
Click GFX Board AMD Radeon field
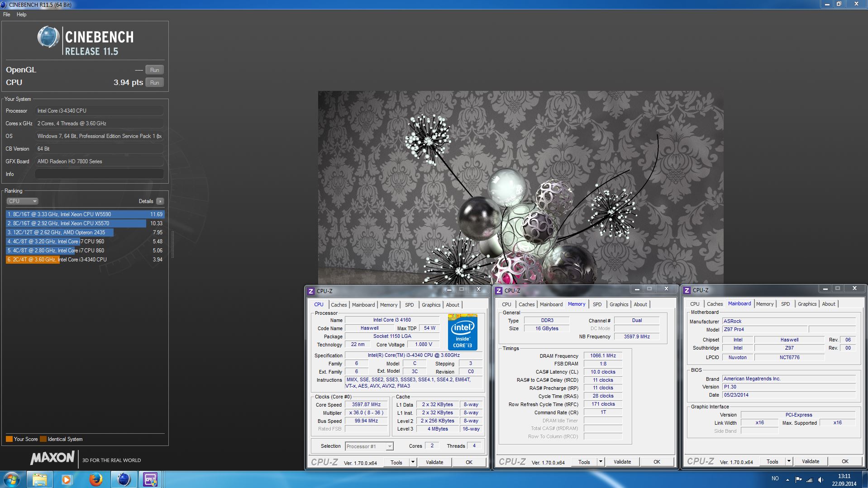click(99, 161)
